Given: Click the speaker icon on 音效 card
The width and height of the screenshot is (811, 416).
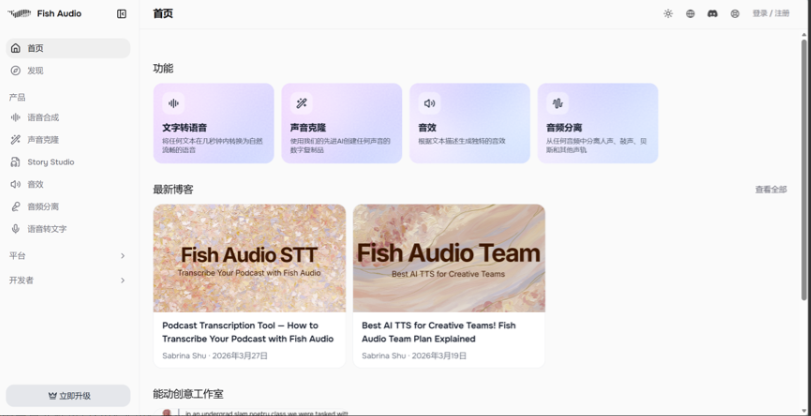Looking at the screenshot, I should click(x=429, y=103).
